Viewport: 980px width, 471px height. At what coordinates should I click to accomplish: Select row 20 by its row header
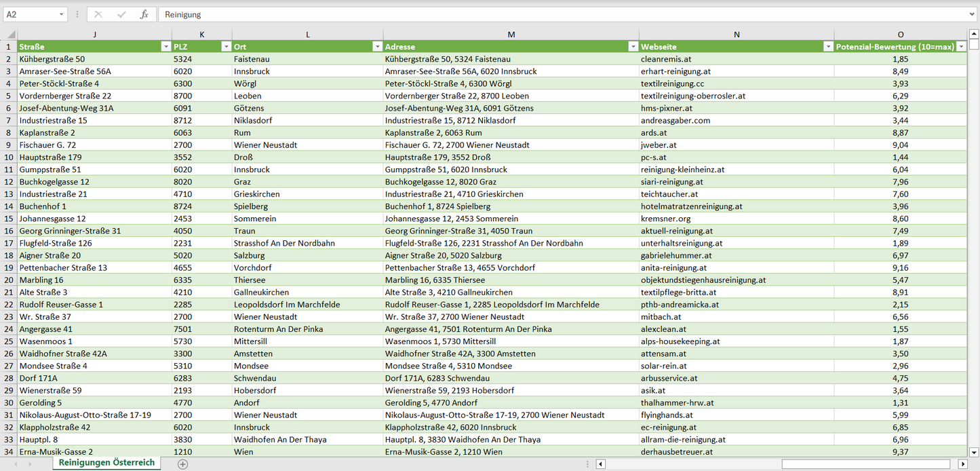(9, 280)
